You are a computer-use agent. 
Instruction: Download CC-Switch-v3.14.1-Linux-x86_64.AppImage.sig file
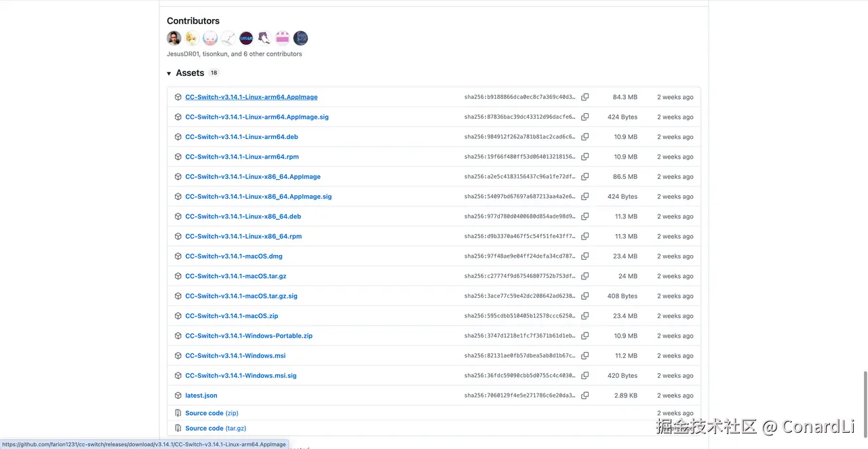click(258, 197)
